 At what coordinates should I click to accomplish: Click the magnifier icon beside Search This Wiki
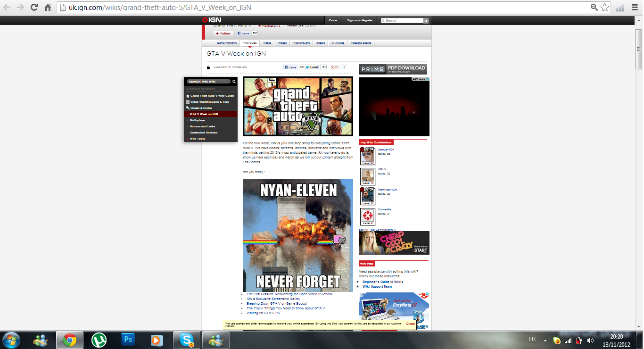234,82
